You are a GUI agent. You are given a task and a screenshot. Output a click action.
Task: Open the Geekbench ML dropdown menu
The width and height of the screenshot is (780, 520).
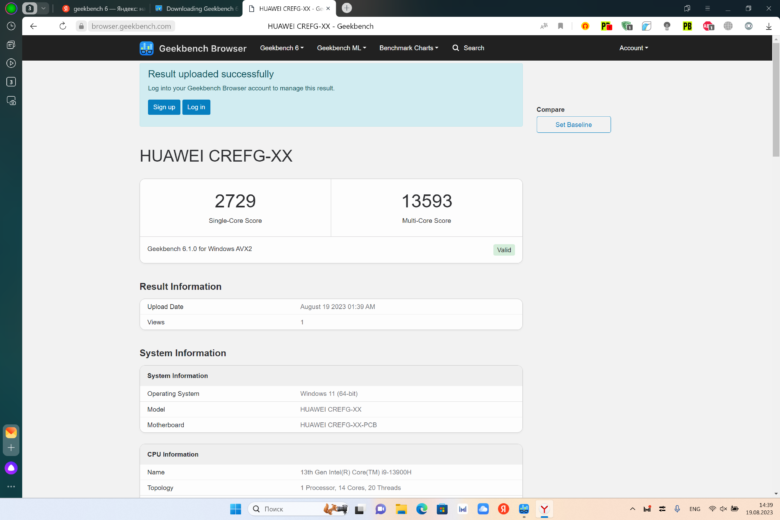coord(341,48)
